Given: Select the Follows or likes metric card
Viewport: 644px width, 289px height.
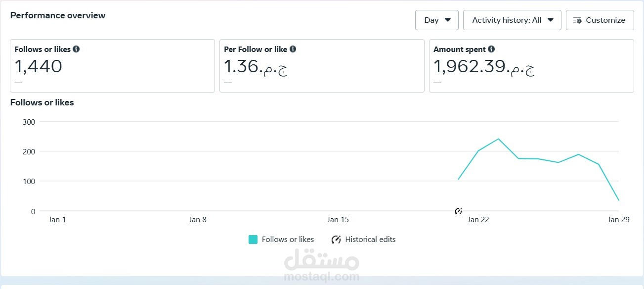Looking at the screenshot, I should 112,66.
